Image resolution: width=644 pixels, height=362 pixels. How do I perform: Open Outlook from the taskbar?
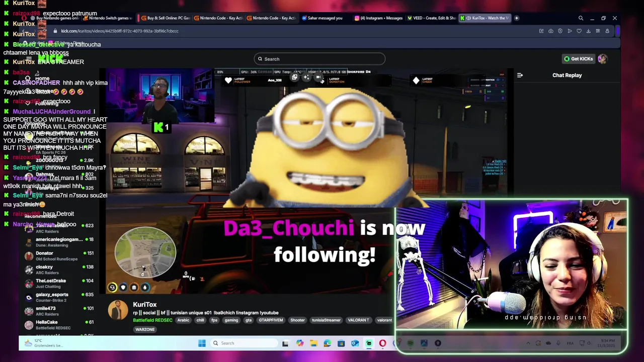coord(355,343)
